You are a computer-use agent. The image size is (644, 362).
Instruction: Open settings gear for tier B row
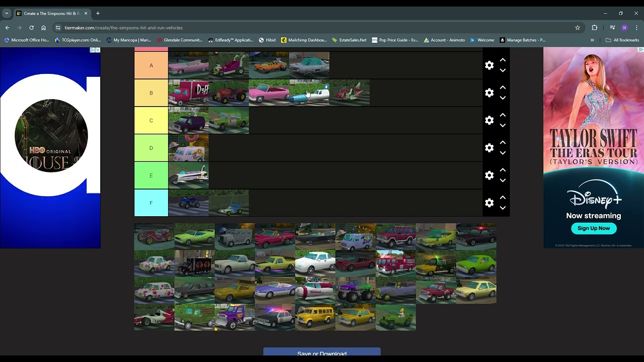[489, 93]
